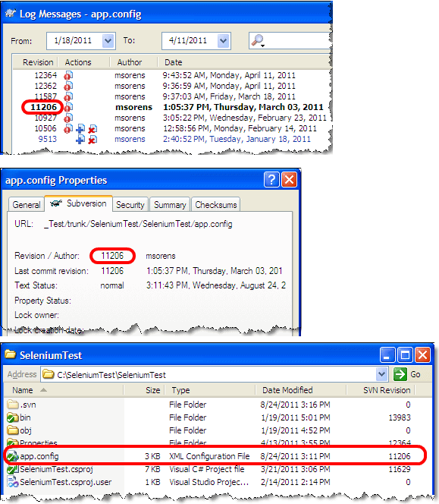The height and width of the screenshot is (504, 439).
Task: Open the To date dropdown
Action: pyautogui.click(x=224, y=41)
